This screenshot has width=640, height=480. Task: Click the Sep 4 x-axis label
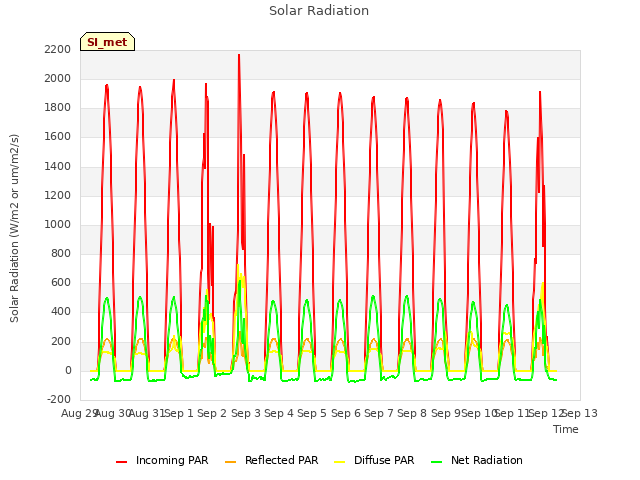279,413
